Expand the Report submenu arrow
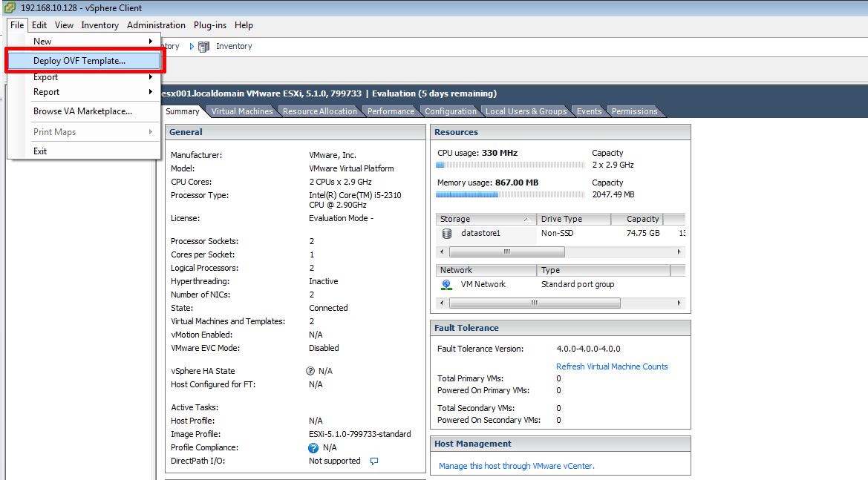 tap(151, 92)
